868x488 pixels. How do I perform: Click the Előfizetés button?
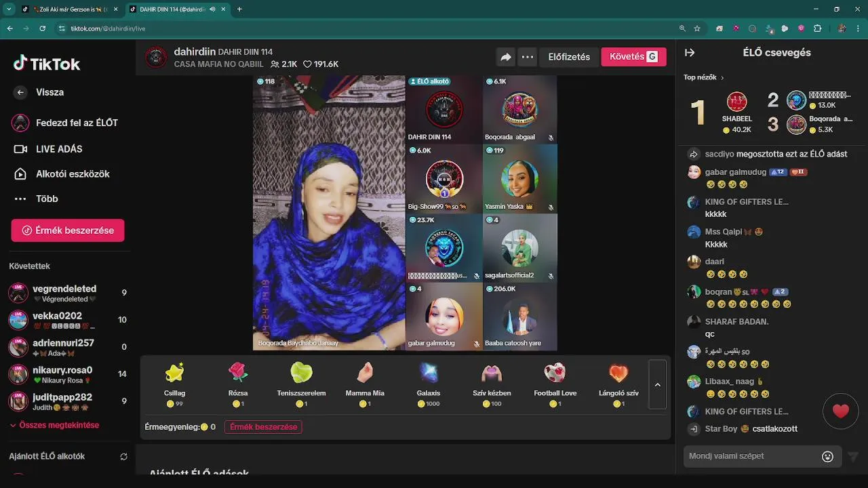pos(569,57)
